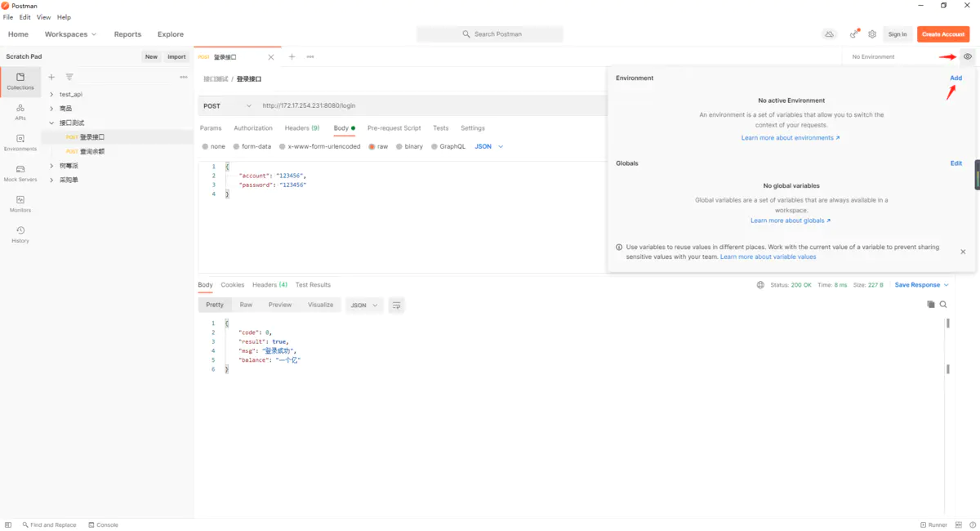
Task: Toggle the environment quick look eye icon
Action: tap(968, 56)
